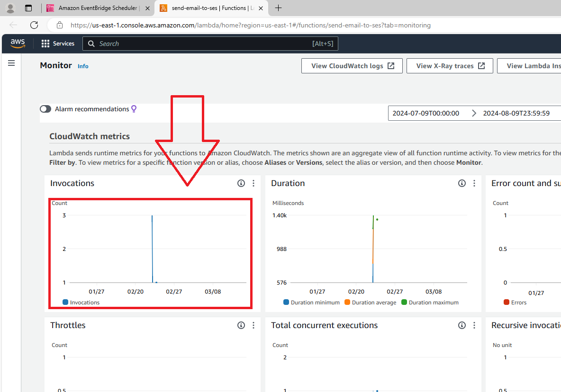This screenshot has height=392, width=561.
Task: Toggle the left navigation hamburger menu
Action: pyautogui.click(x=11, y=63)
